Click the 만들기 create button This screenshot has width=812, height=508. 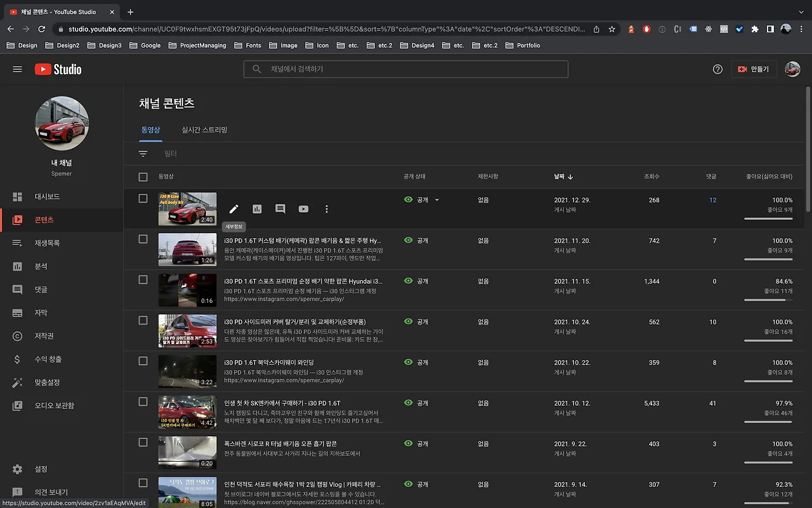pyautogui.click(x=753, y=69)
